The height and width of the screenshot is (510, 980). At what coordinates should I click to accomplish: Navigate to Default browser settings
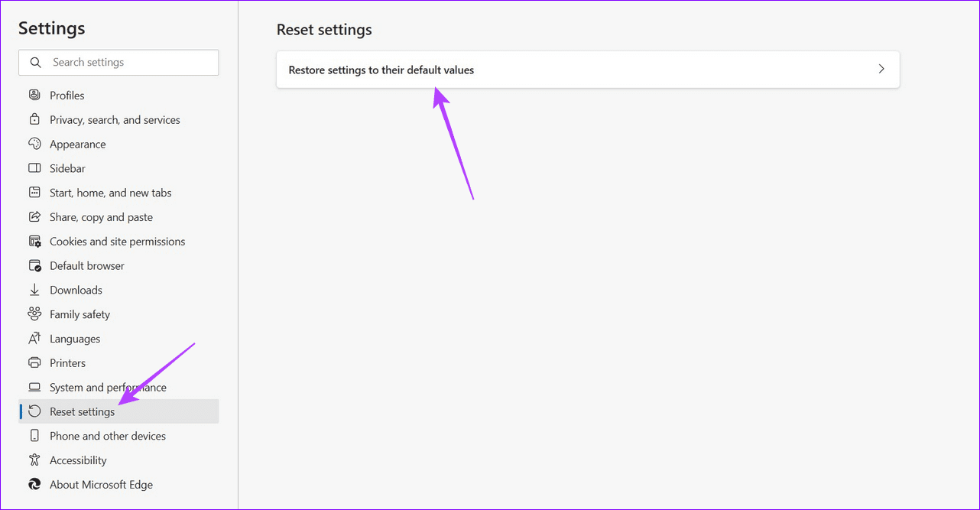coord(86,265)
